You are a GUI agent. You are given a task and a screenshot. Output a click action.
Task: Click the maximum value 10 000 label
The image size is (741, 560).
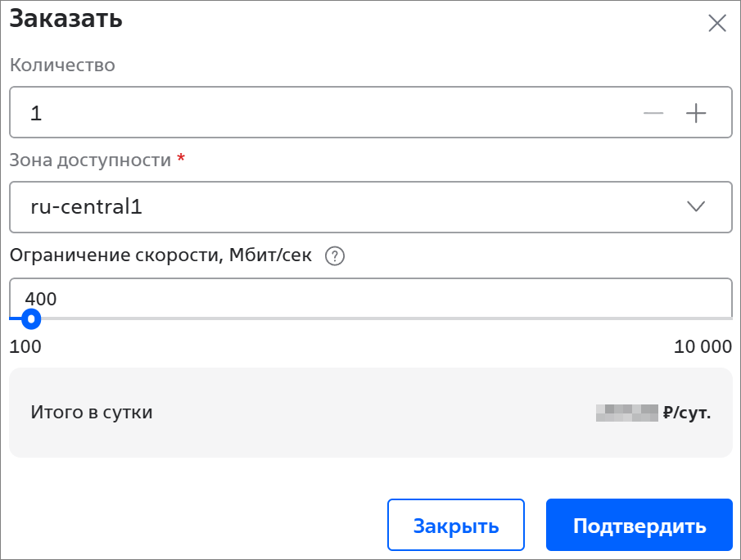703,347
